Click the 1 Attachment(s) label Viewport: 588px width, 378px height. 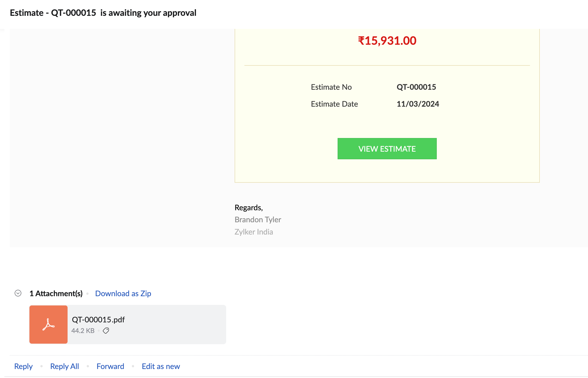point(56,293)
